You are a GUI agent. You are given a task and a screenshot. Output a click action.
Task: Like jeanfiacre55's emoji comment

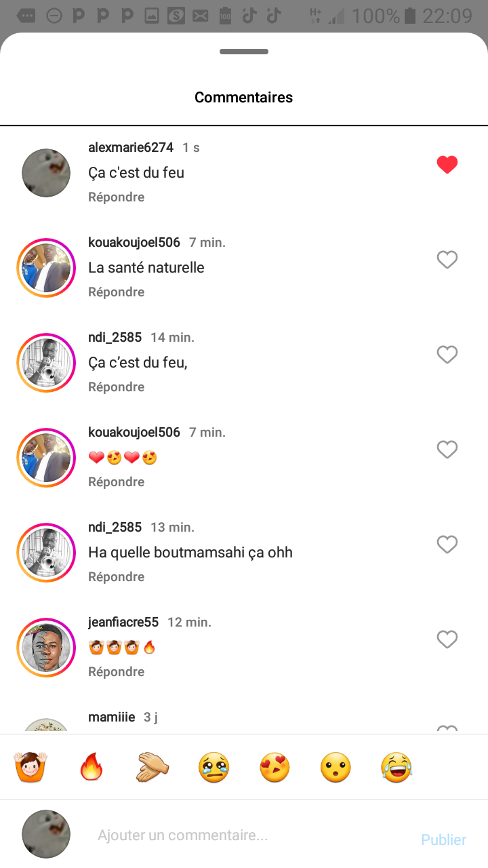coord(447,639)
